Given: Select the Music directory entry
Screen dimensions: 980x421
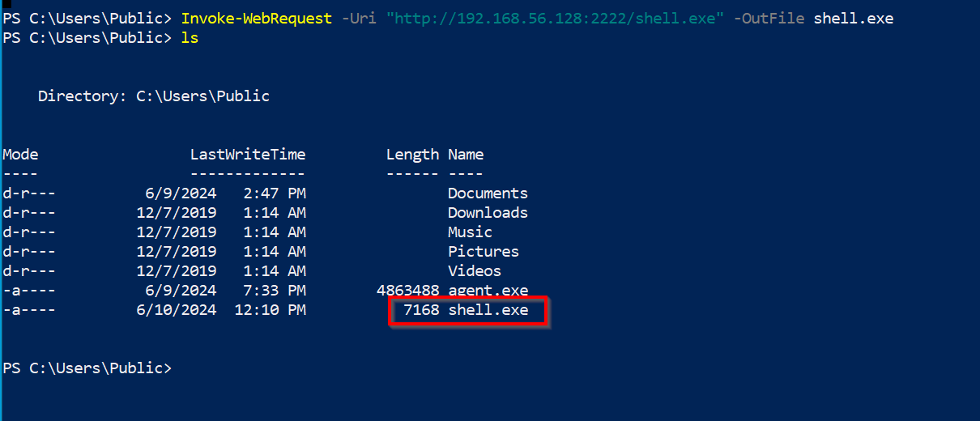Looking at the screenshot, I should click(x=470, y=232).
